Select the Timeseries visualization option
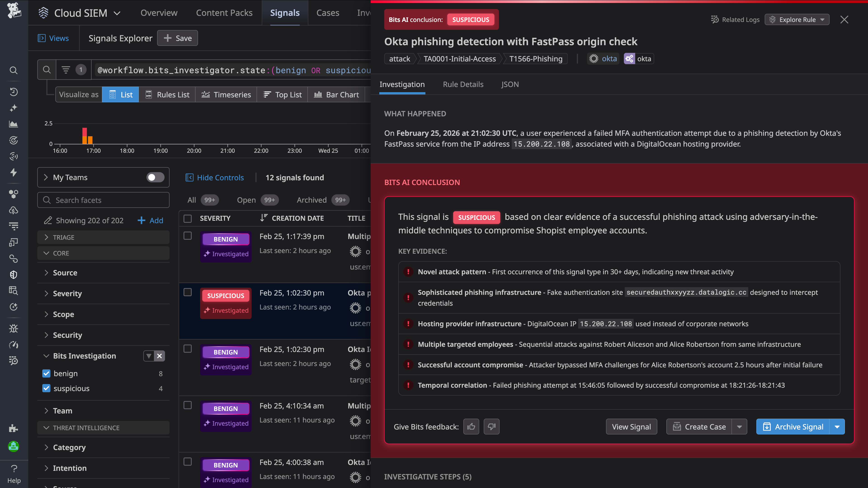The height and width of the screenshot is (488, 868). tap(226, 95)
